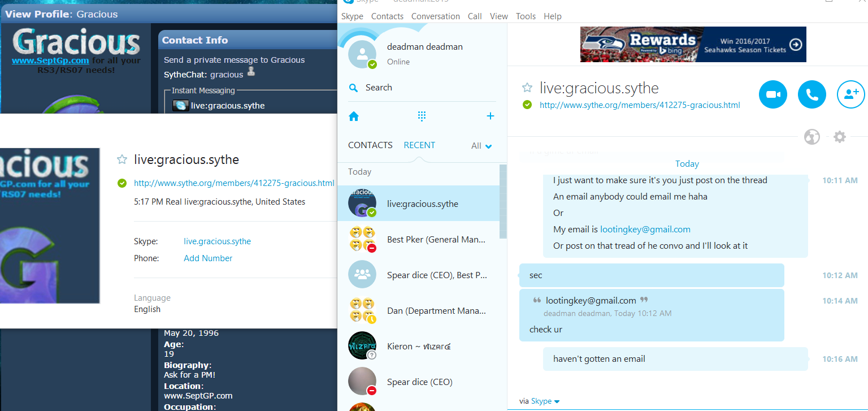Open conversation settings gear icon
This screenshot has height=411, width=868.
(840, 137)
